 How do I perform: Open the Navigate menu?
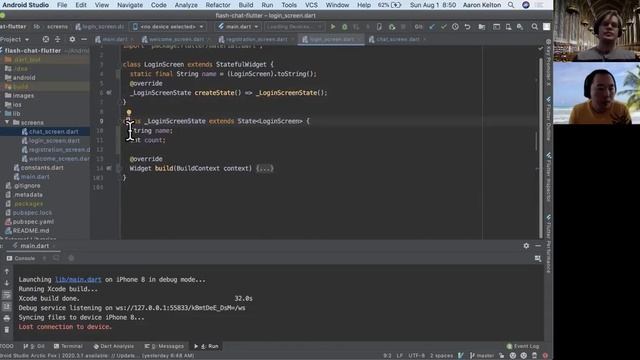(x=130, y=5)
